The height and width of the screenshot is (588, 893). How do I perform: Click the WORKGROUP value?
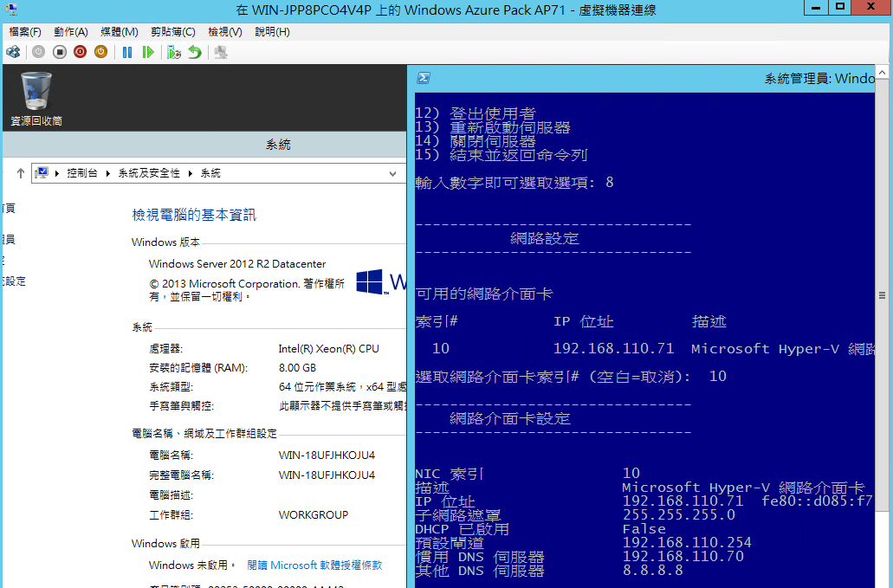coord(314,515)
